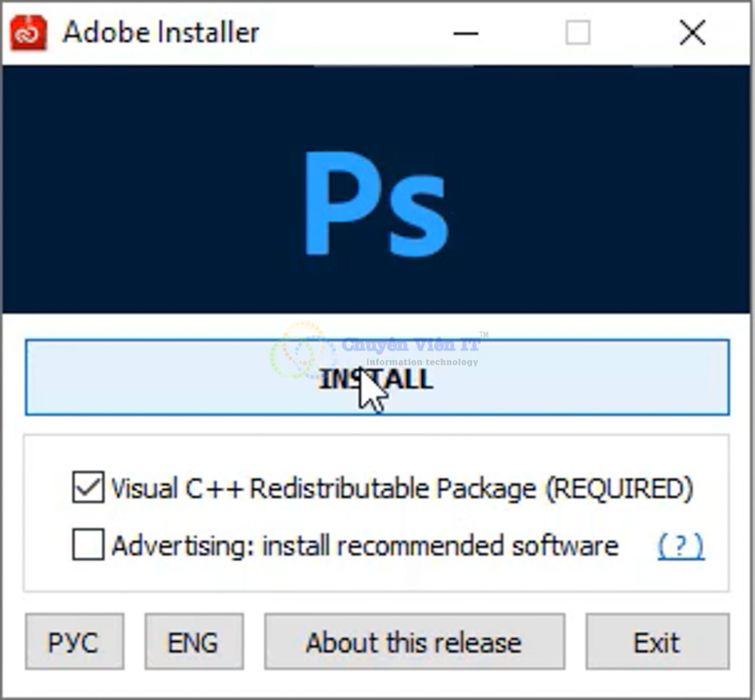Click the "Advertising: install recommended software" label text

(x=365, y=545)
